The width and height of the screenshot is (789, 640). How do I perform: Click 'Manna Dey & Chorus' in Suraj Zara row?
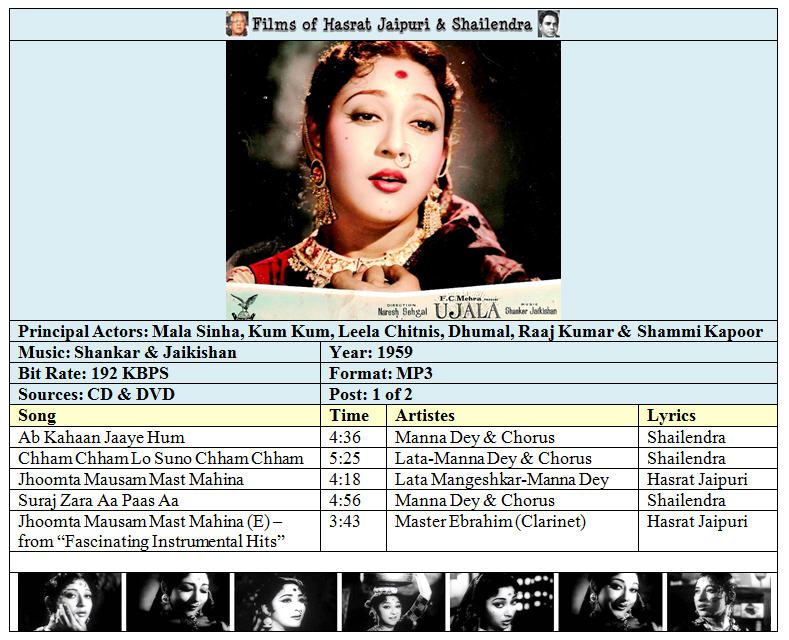[475, 501]
